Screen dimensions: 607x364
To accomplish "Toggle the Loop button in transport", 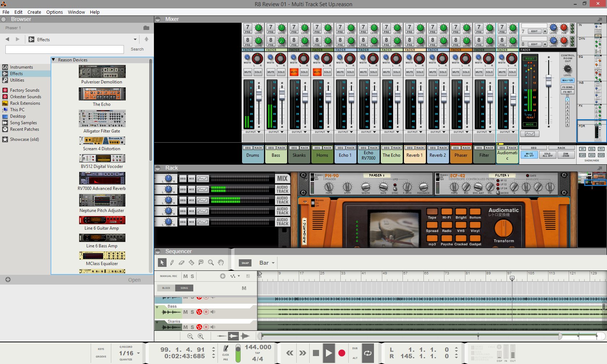I will point(368,353).
